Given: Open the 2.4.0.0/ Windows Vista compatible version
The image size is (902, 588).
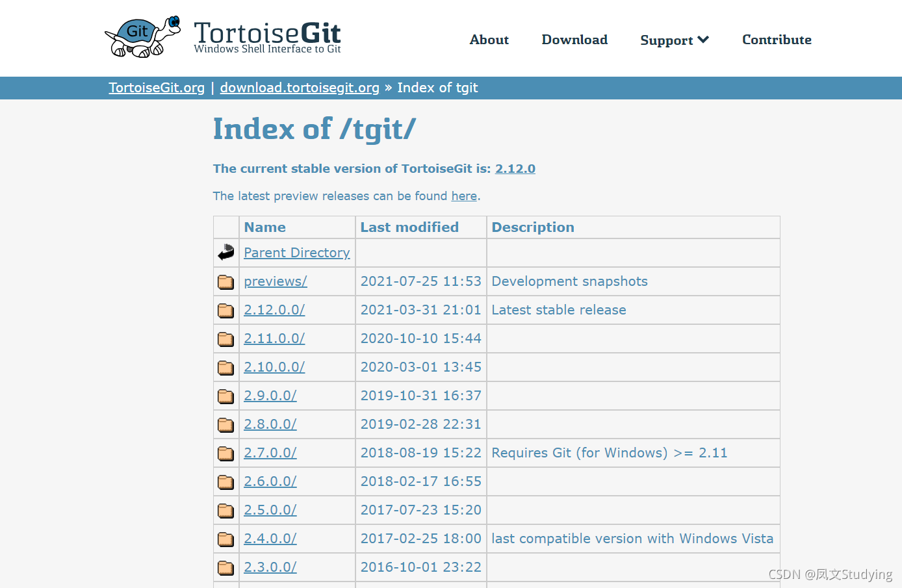Looking at the screenshot, I should coord(270,539).
